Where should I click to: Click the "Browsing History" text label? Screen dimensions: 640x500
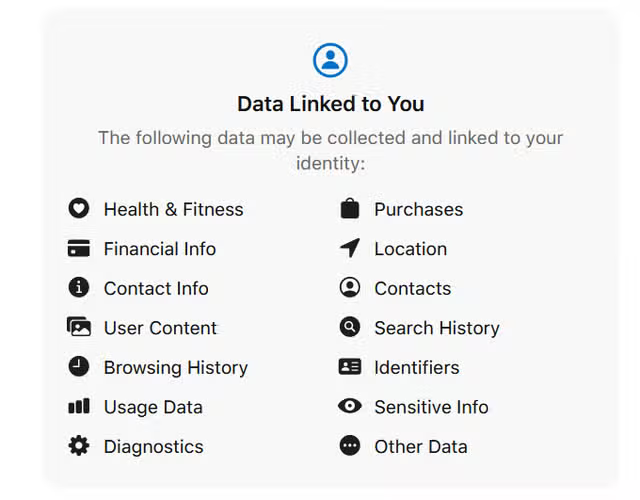pyautogui.click(x=175, y=367)
